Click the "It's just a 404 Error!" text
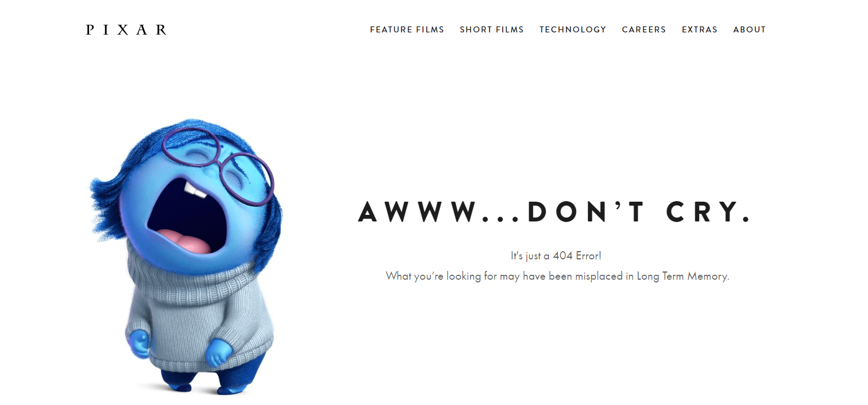This screenshot has width=868, height=405. coord(556,256)
